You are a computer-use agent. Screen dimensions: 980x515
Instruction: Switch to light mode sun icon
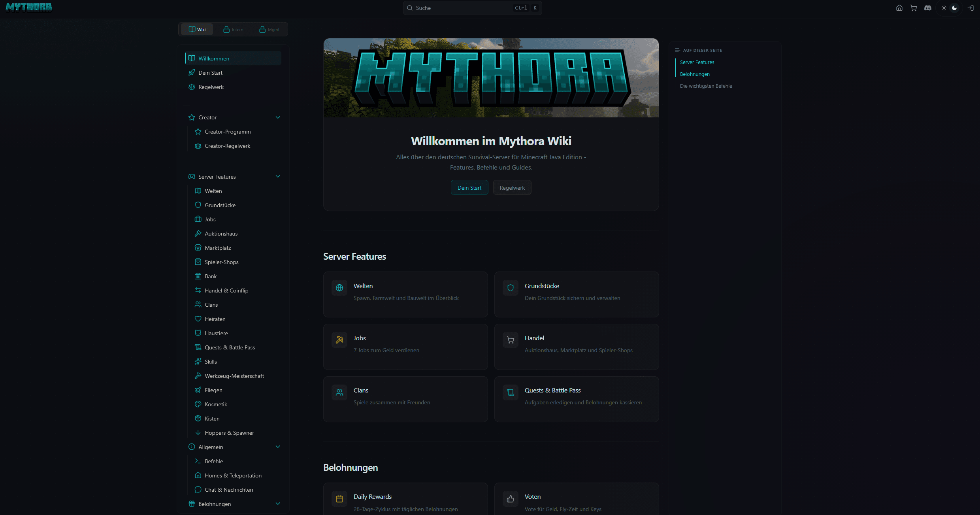click(x=944, y=8)
